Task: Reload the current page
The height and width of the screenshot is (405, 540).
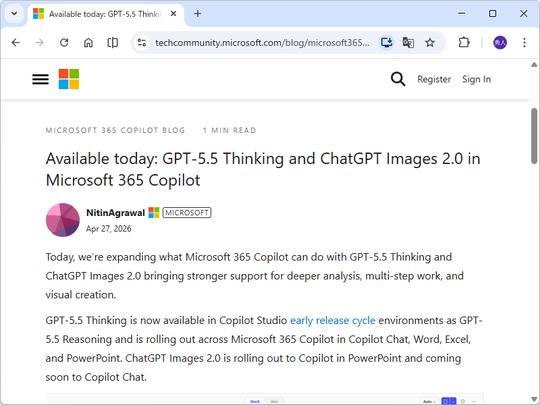Action: pyautogui.click(x=64, y=43)
